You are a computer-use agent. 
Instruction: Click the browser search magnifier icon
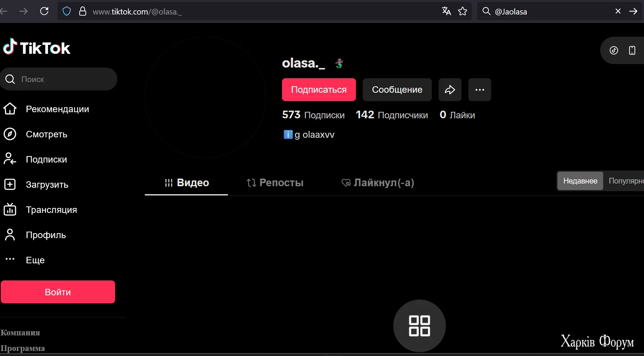tap(486, 11)
